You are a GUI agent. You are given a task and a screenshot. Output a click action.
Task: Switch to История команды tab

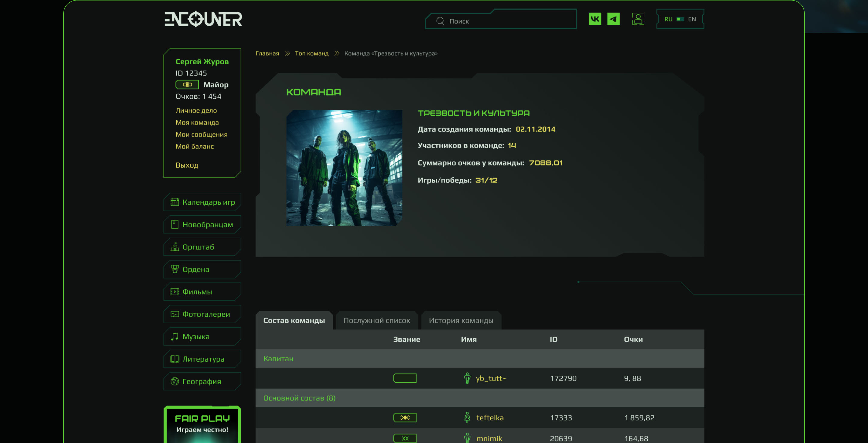[461, 320]
